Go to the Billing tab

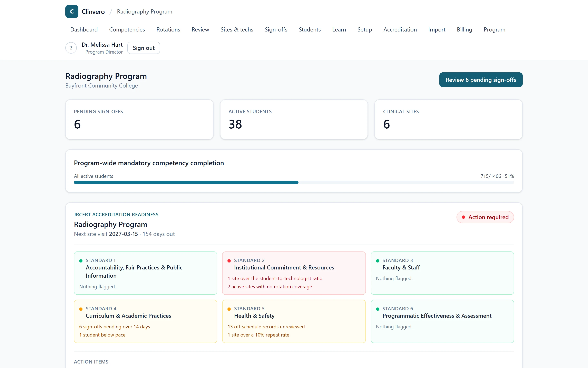pos(464,29)
